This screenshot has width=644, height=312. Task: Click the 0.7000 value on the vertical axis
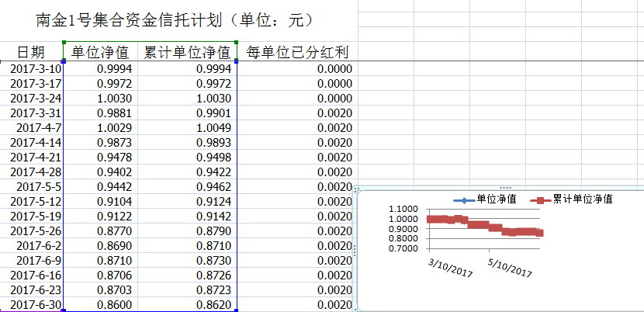(x=403, y=248)
